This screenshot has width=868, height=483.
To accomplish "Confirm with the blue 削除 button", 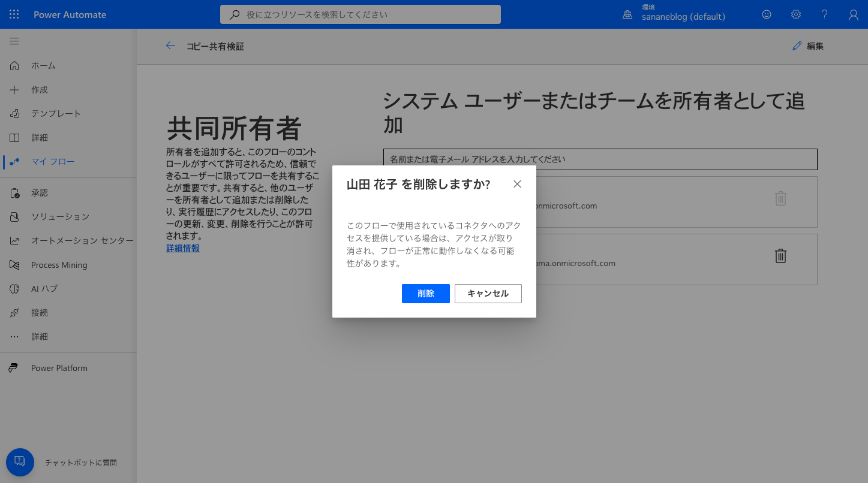I will click(x=426, y=294).
